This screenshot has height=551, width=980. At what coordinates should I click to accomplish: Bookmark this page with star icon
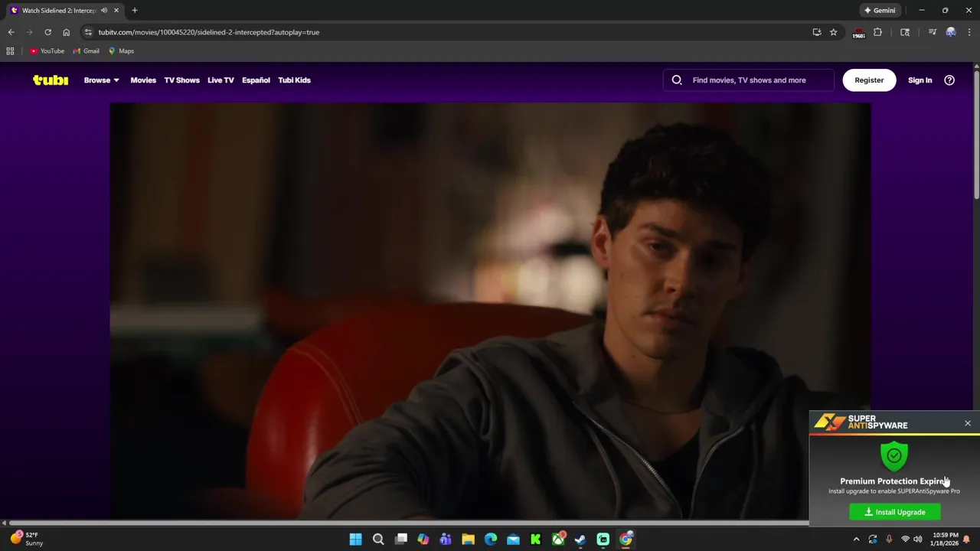[x=834, y=32]
